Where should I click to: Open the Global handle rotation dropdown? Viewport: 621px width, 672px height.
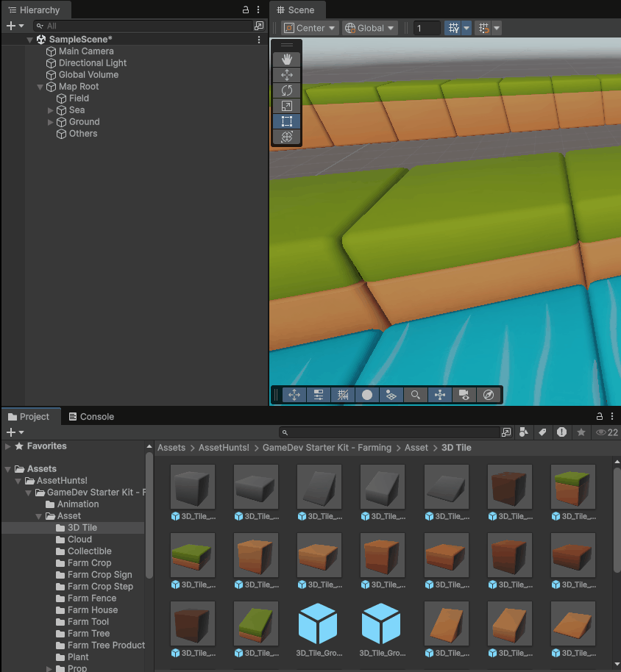pos(370,28)
